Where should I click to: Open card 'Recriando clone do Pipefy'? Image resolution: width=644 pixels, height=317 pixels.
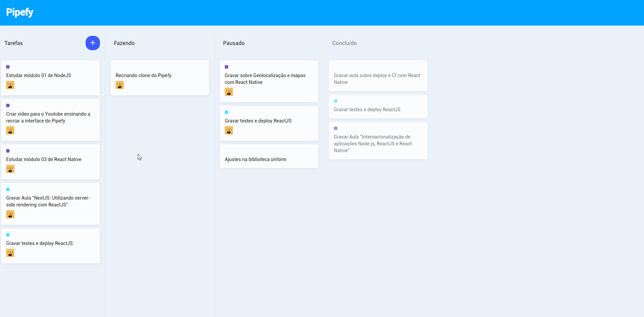coord(160,78)
